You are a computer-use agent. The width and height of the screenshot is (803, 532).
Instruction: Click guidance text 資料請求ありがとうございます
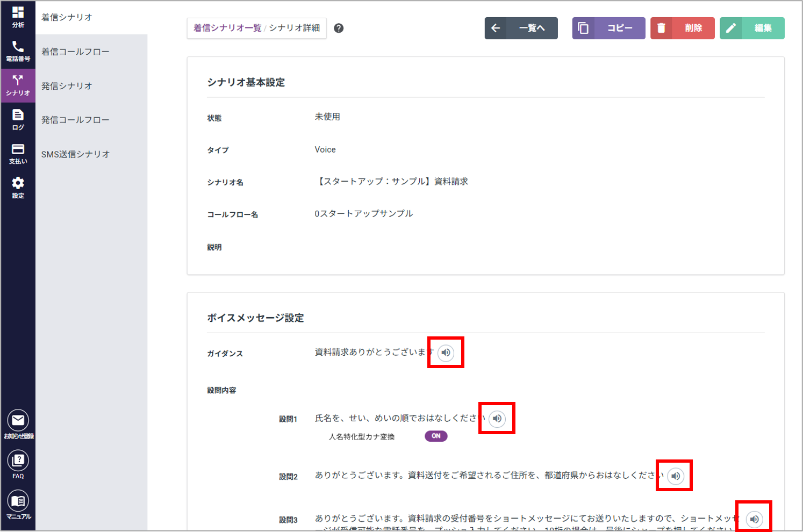coord(374,352)
